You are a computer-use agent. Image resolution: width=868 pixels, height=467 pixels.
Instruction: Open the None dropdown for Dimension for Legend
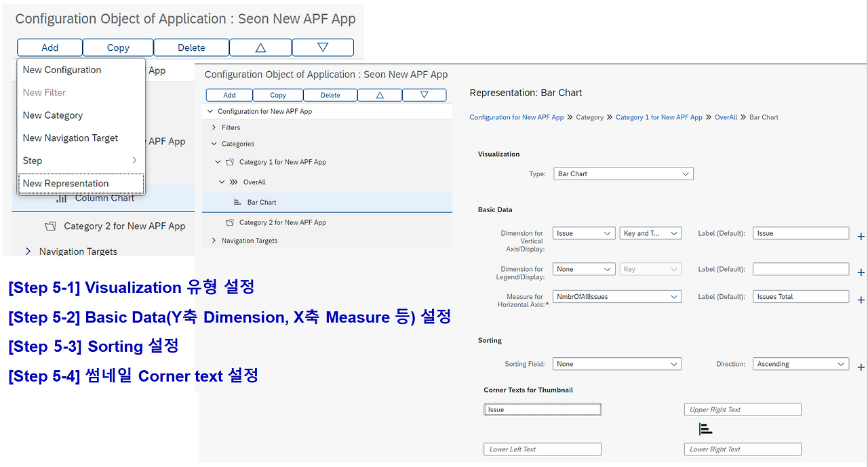tap(584, 269)
